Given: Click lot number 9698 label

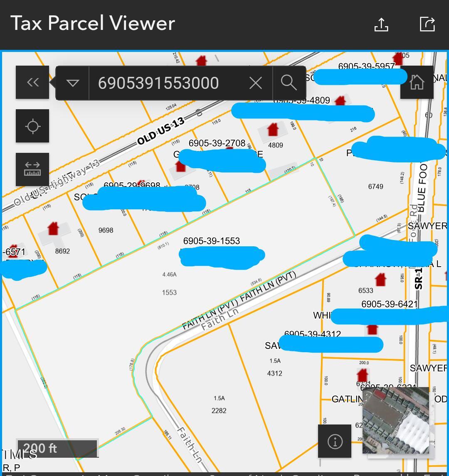Looking at the screenshot, I should (x=106, y=230).
